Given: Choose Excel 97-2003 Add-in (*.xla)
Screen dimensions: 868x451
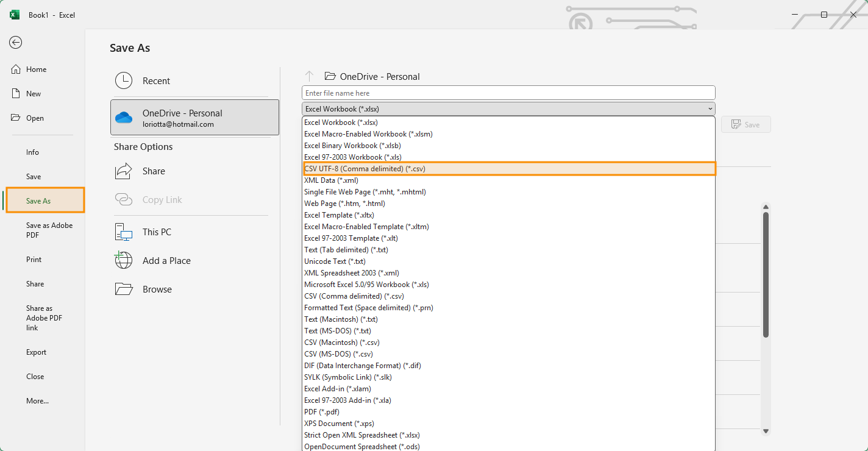Looking at the screenshot, I should click(508, 400).
